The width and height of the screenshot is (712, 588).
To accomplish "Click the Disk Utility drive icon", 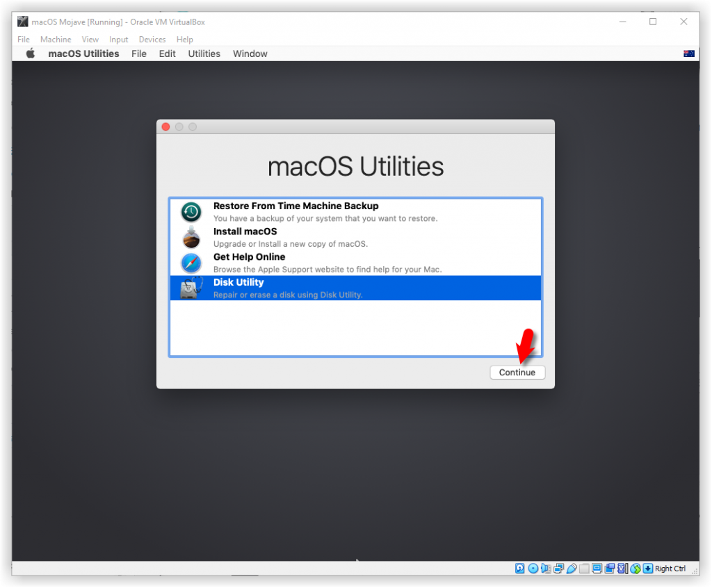I will [x=191, y=288].
